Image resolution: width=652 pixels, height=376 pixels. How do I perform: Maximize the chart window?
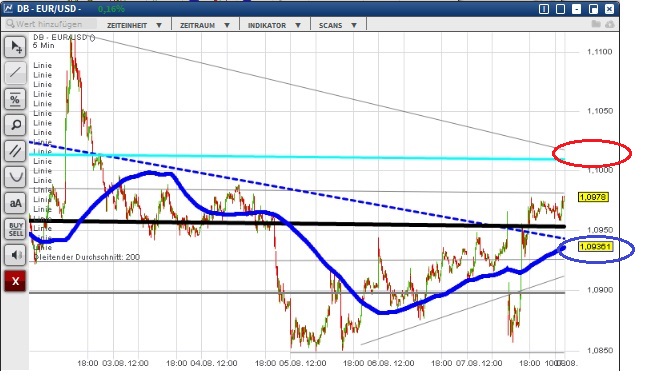593,9
